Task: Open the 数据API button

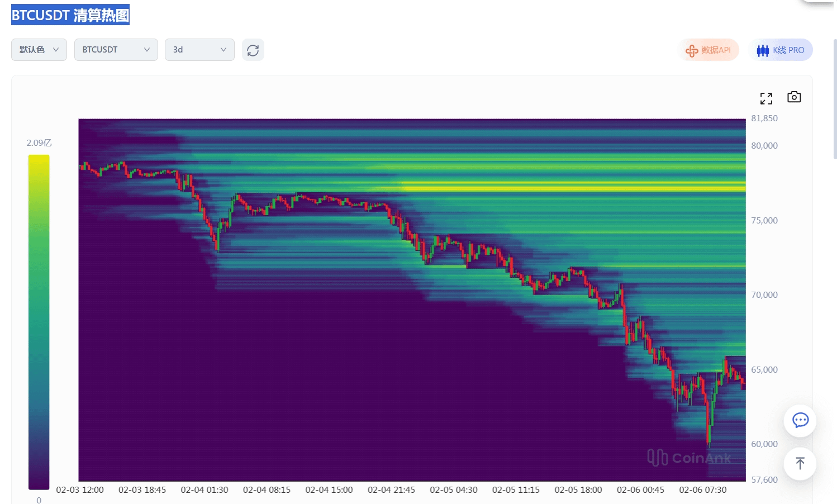Action: [708, 50]
